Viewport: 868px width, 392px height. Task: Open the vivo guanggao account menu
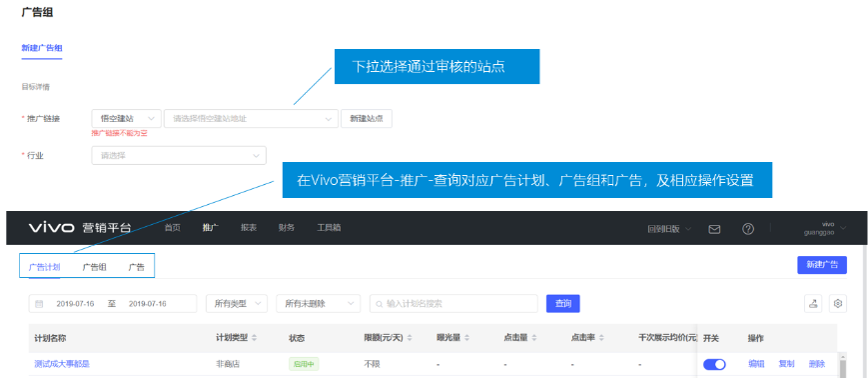pos(825,228)
